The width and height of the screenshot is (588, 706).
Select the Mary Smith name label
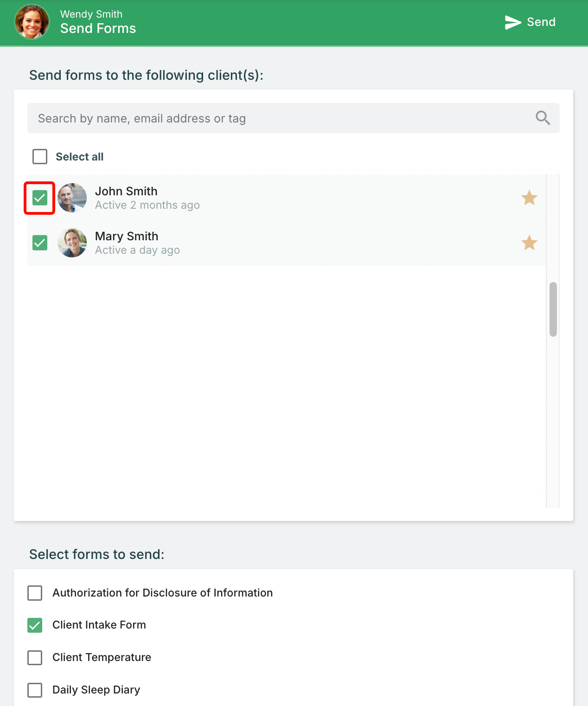click(127, 236)
